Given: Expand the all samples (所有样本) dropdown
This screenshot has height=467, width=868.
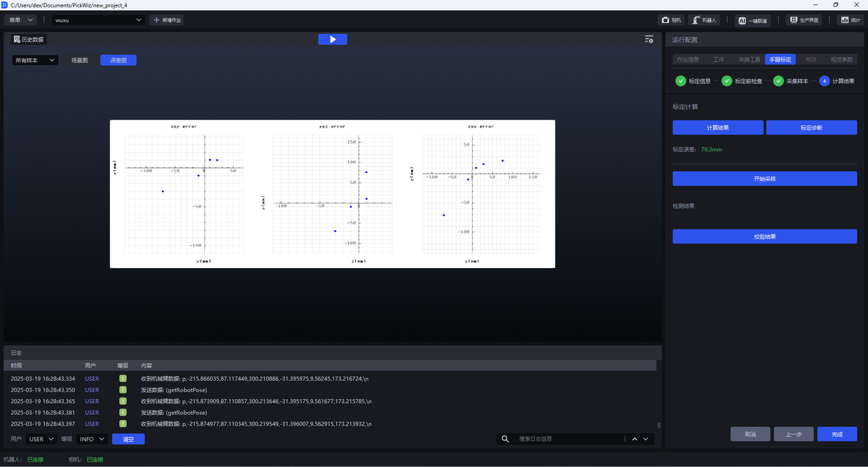Looking at the screenshot, I should coord(35,60).
